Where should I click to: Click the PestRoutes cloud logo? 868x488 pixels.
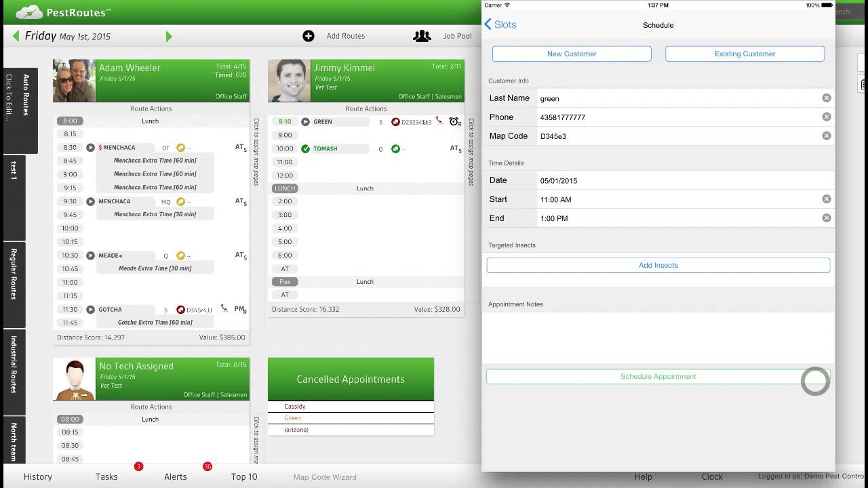click(x=29, y=12)
